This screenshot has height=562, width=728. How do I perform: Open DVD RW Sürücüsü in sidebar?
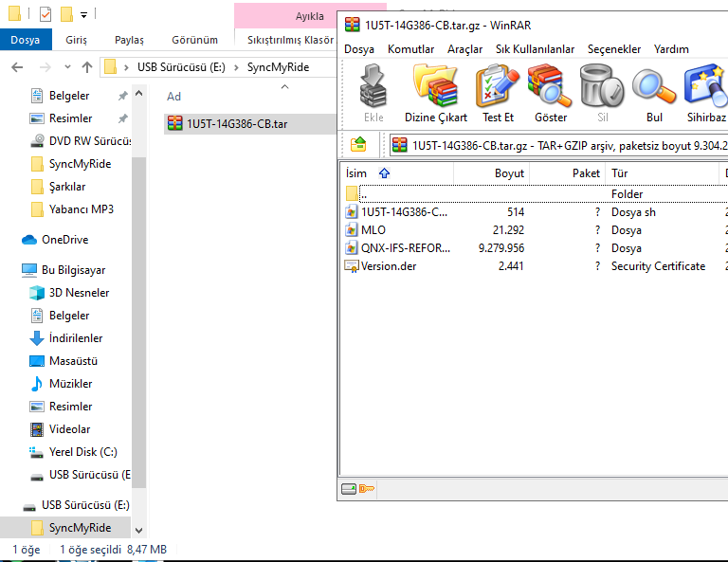(80, 141)
